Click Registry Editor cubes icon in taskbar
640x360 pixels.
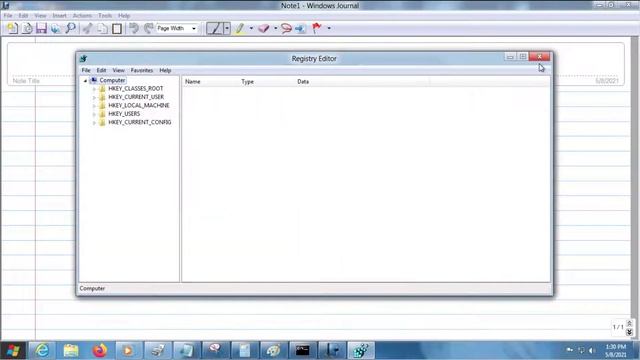point(361,351)
